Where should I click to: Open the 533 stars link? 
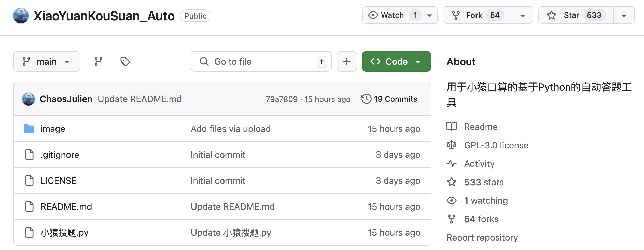(484, 182)
